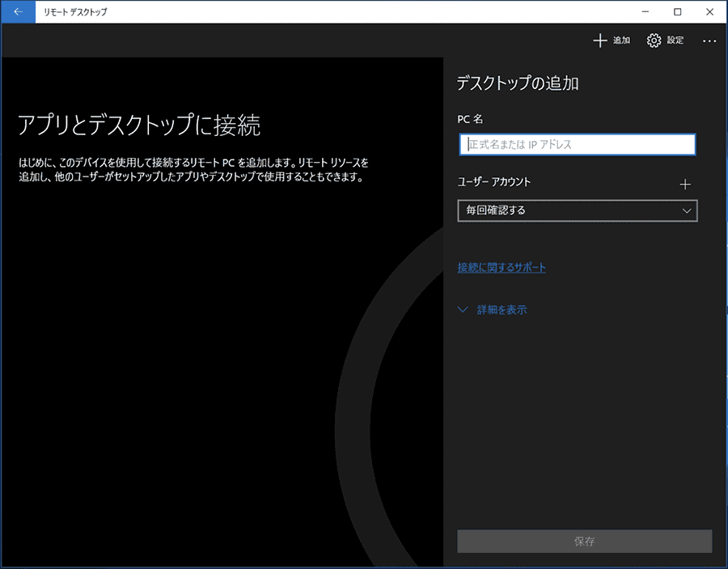Expand 詳細を表示 section
The width and height of the screenshot is (728, 569).
493,310
